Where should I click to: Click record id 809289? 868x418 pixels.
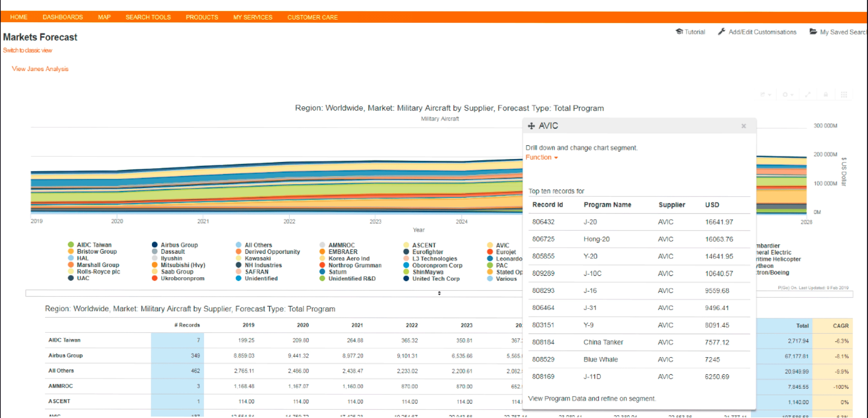click(543, 274)
